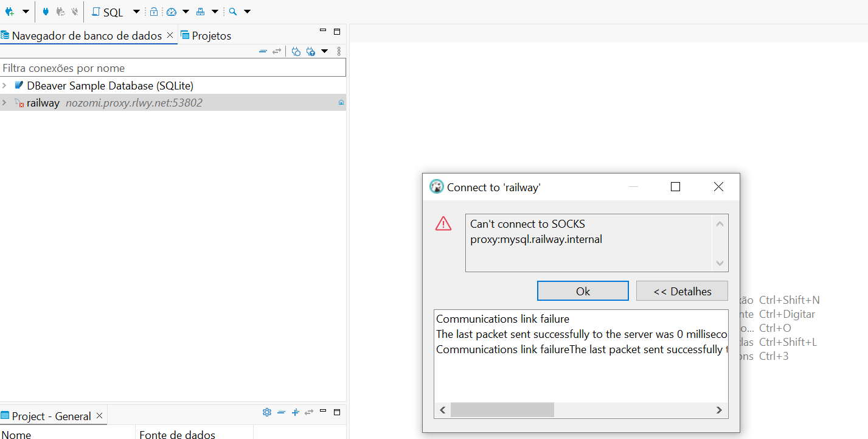Click left arrow of details horizontal scrollbar

pos(443,410)
